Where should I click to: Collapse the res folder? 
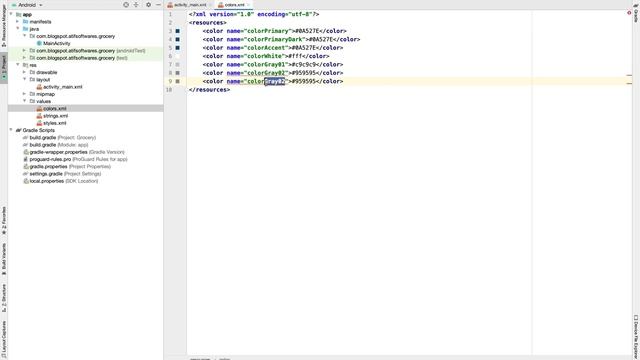pos(18,65)
